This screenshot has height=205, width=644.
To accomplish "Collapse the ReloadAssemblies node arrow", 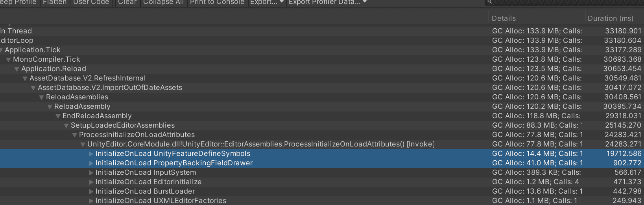I will (x=41, y=97).
